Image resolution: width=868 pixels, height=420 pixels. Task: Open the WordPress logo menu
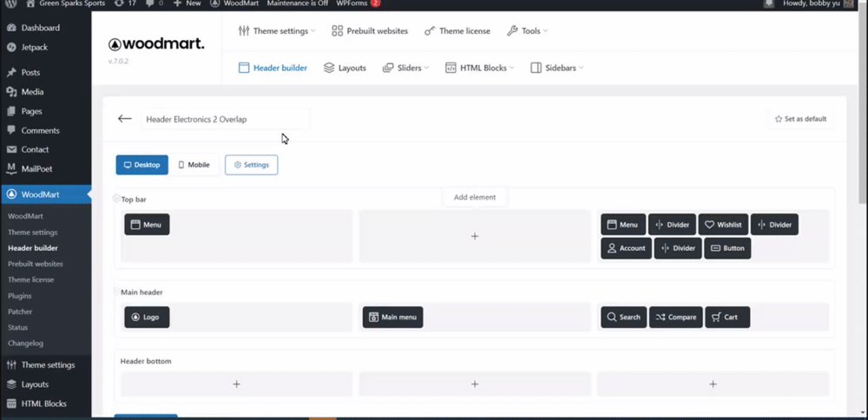point(12,3)
